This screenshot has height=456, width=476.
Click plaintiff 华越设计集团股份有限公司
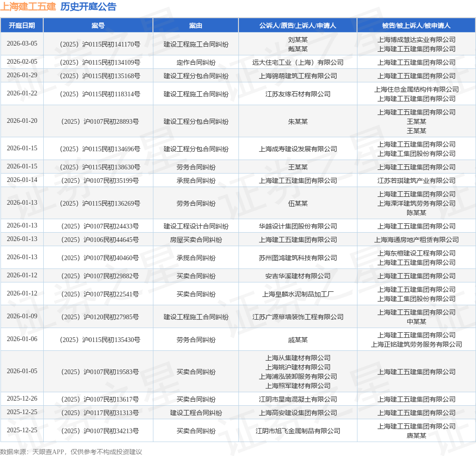pyautogui.click(x=298, y=226)
